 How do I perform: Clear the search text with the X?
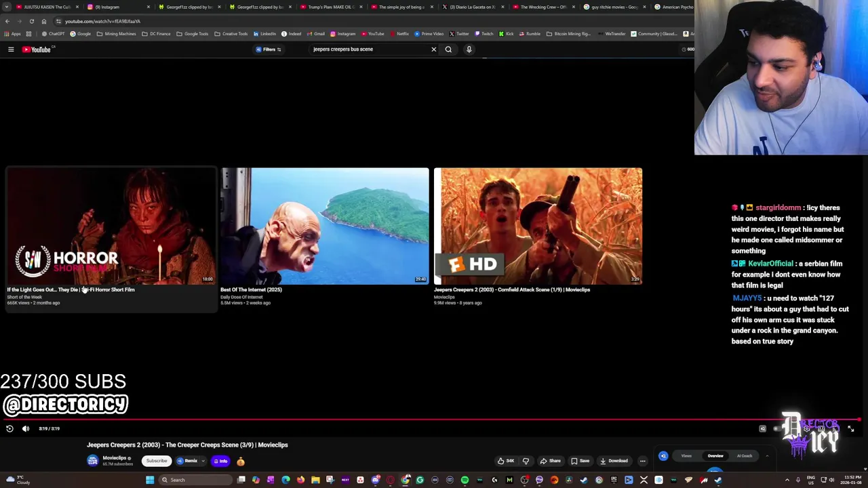[434, 49]
